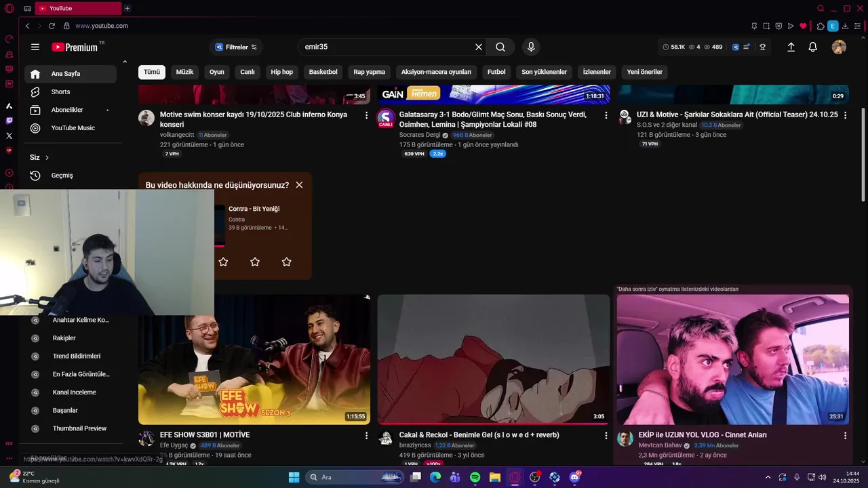868x488 pixels.
Task: Open the Filtreler filter options
Action: pos(236,47)
